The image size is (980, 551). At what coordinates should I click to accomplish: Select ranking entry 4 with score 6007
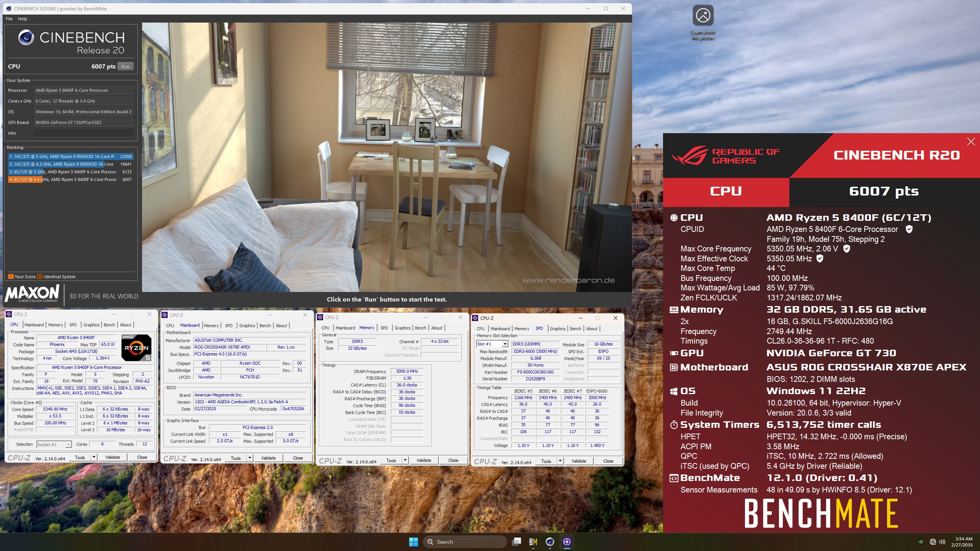(x=70, y=179)
